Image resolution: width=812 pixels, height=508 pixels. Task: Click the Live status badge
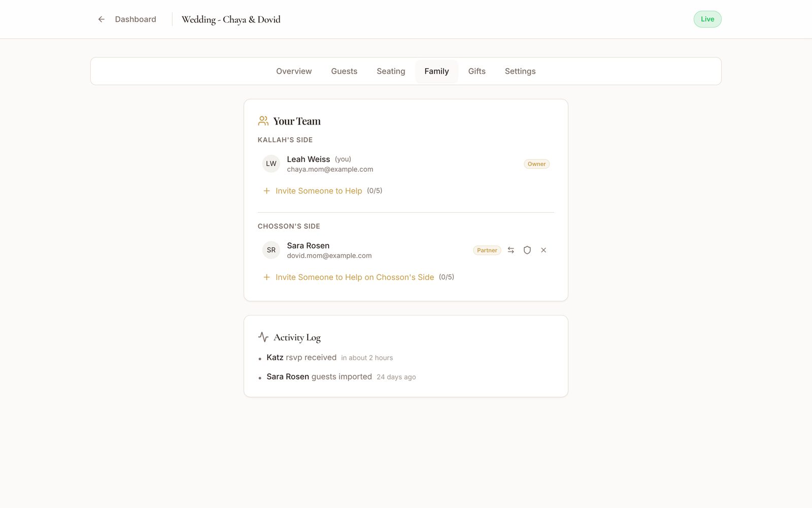point(707,19)
